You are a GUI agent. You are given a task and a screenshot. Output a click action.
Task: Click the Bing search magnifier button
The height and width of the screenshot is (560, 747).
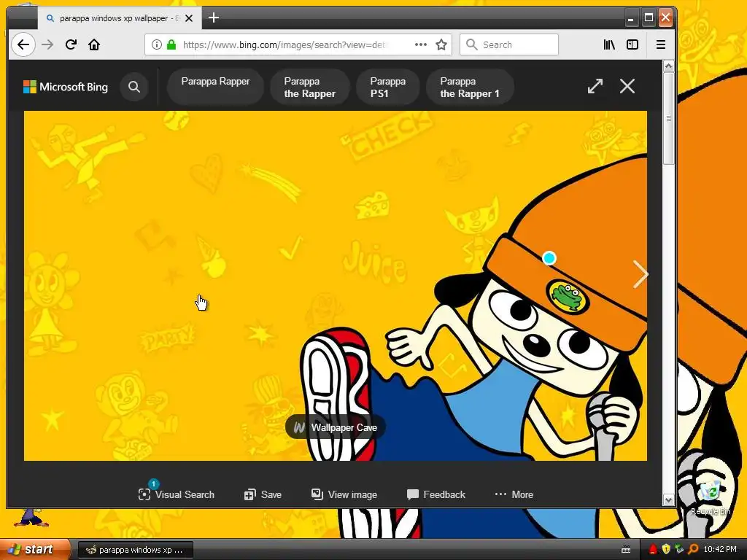[134, 87]
